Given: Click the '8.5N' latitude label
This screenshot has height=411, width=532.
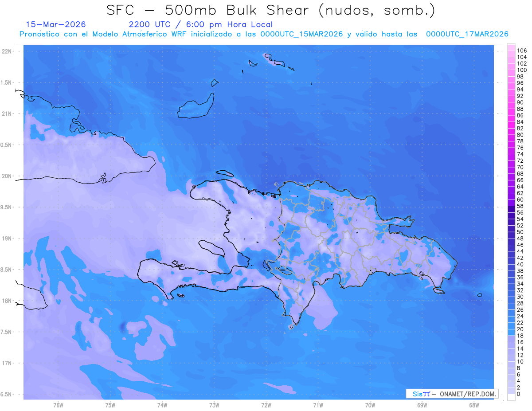Looking at the screenshot, I should 7,270.
